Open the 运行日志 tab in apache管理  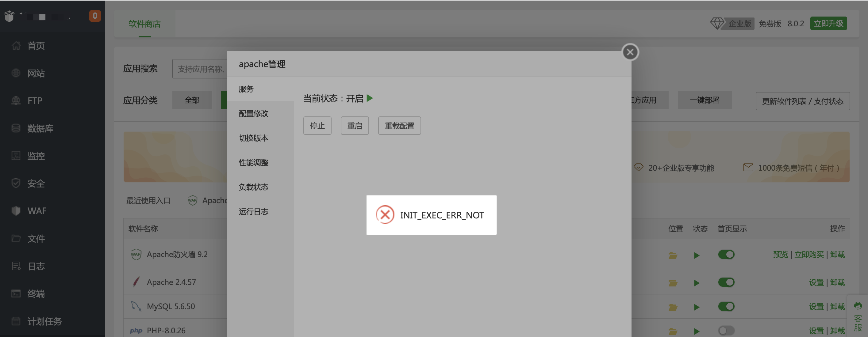click(x=253, y=211)
